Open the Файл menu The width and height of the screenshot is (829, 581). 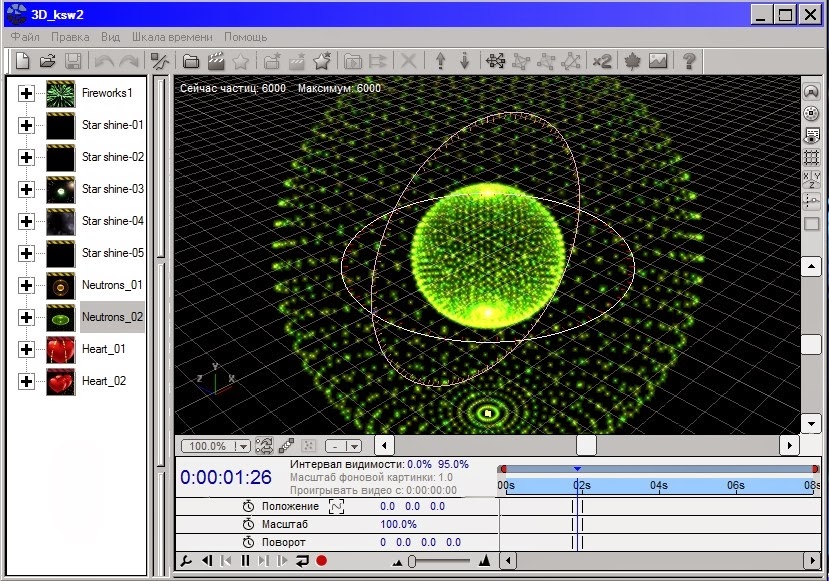point(25,37)
